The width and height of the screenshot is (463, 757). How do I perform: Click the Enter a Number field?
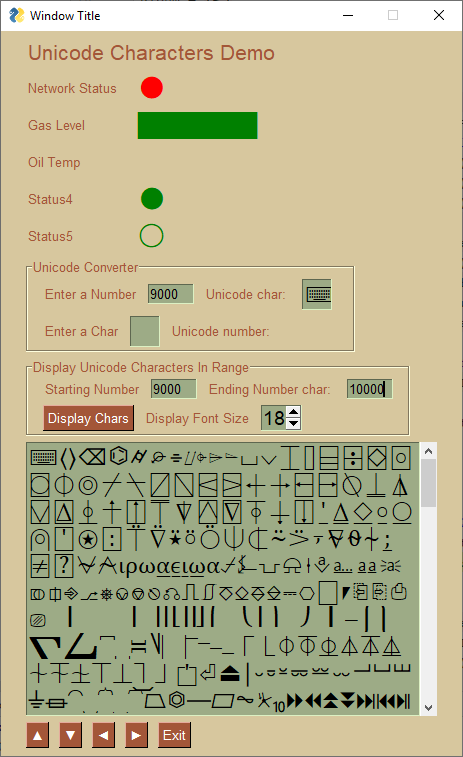tap(170, 294)
